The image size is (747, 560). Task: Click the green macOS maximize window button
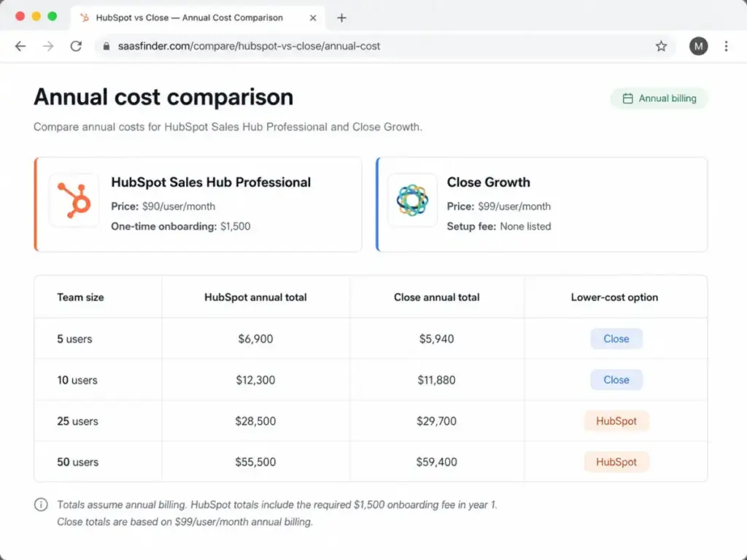coord(53,16)
